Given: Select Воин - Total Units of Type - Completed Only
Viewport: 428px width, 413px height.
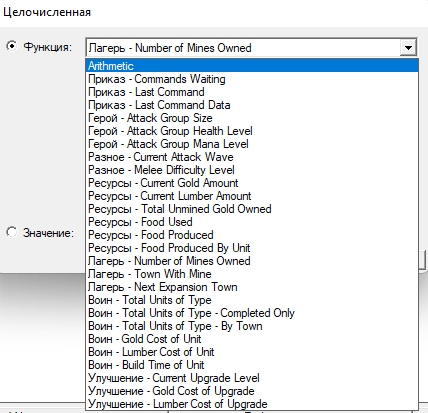Looking at the screenshot, I should pos(252,313).
